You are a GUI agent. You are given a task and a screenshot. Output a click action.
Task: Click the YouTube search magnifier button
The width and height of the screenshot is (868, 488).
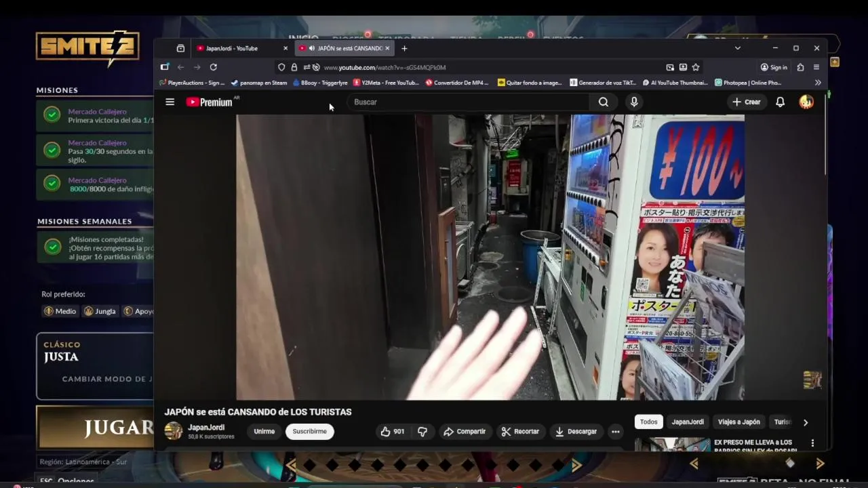click(x=604, y=102)
